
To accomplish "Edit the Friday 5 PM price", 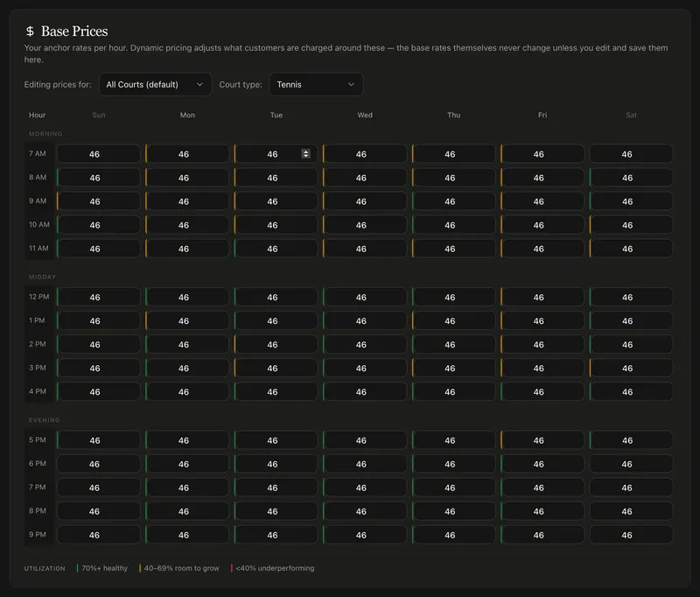I will pyautogui.click(x=542, y=440).
